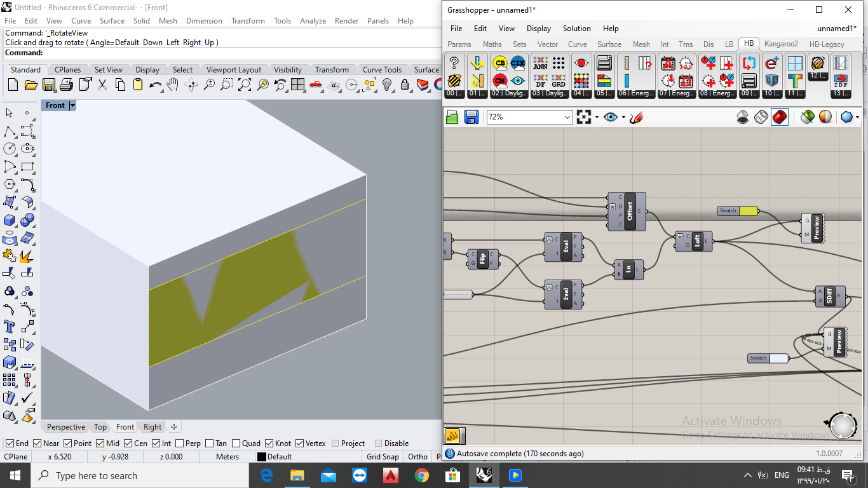Viewport: 868px width, 488px height.
Task: Open the Grasshopper sketch tool red pencil icon
Action: 636,117
